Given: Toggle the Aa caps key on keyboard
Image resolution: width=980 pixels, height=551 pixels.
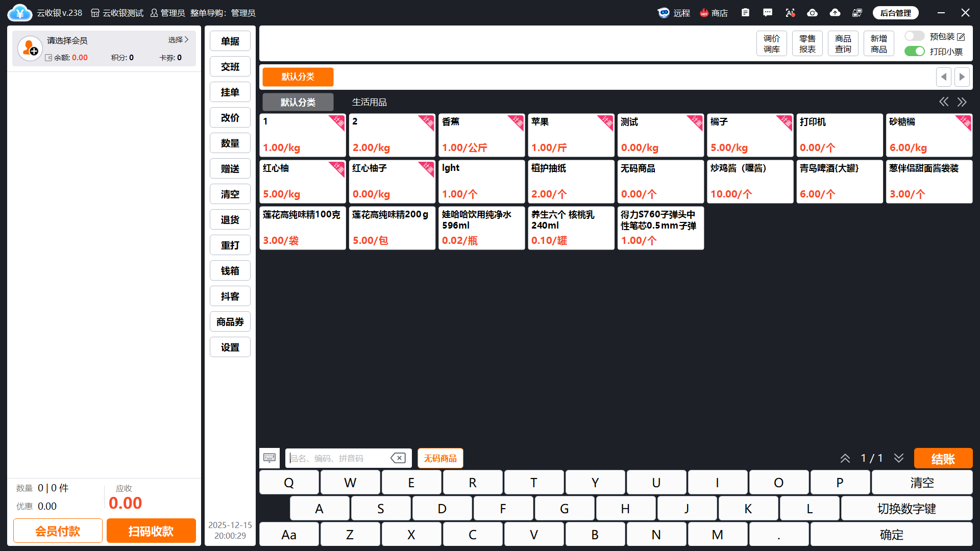Looking at the screenshot, I should 289,535.
